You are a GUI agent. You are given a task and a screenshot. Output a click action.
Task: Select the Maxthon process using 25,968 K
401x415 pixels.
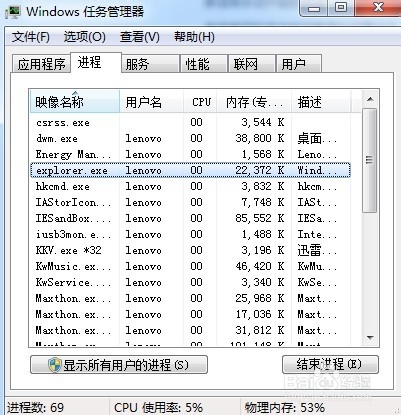[190, 298]
